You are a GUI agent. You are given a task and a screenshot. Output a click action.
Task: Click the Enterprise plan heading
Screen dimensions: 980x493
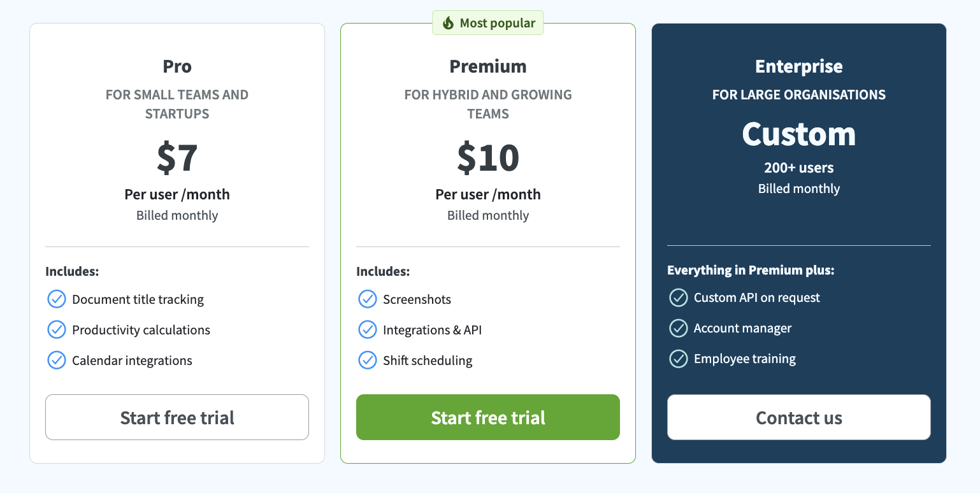799,66
